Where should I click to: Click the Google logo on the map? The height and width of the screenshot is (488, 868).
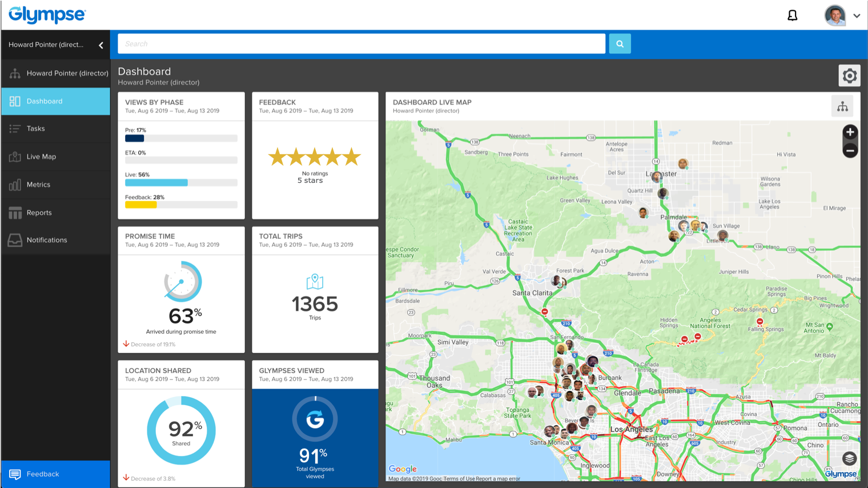pyautogui.click(x=403, y=469)
